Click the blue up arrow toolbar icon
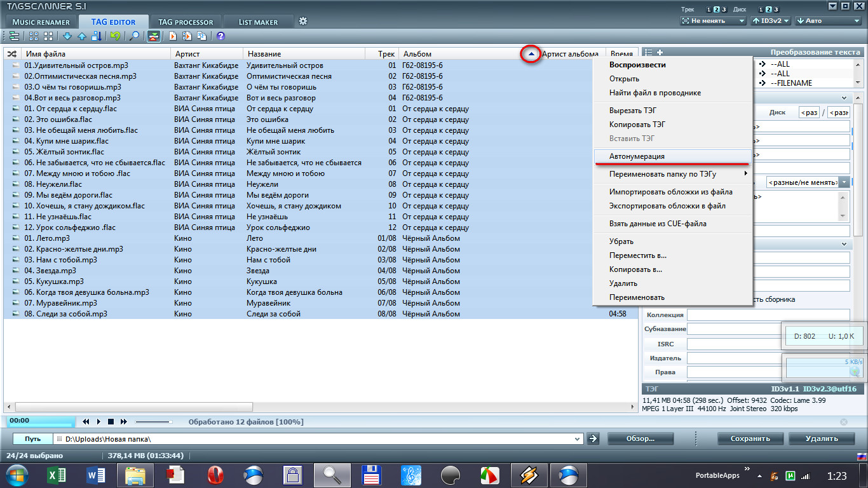Image resolution: width=868 pixels, height=488 pixels. click(82, 36)
